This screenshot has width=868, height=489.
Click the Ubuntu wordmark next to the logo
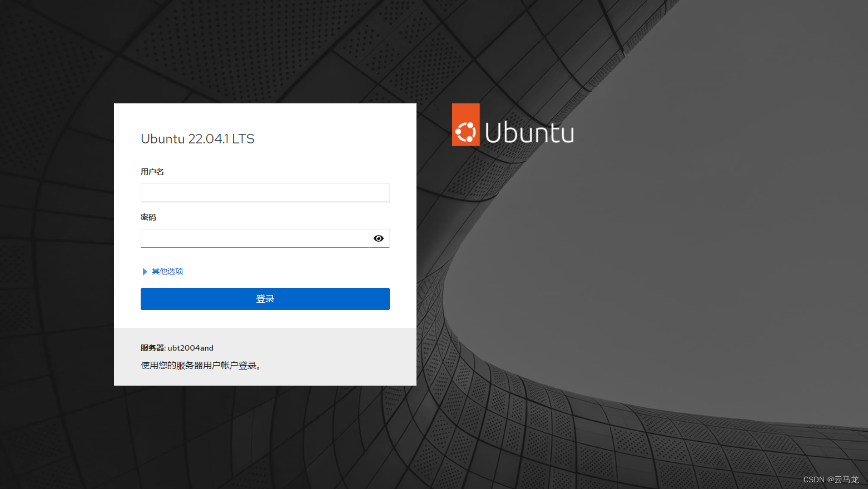[x=529, y=132]
